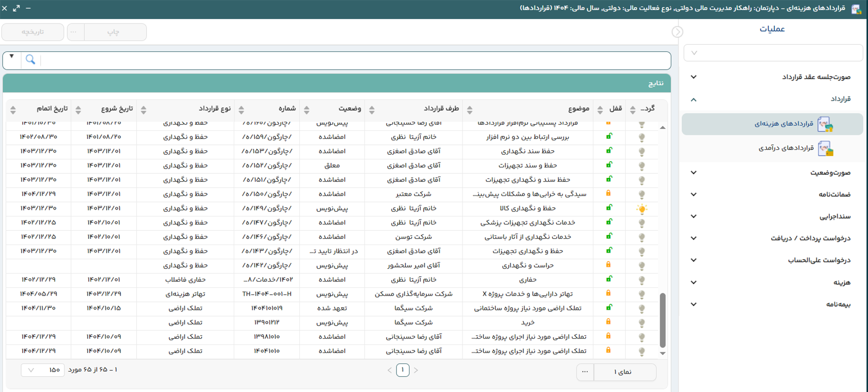Screen dimensions: 868x392
Task: Toggle the lightbulb in خدمات نگهداری تجهیزات پزشکی row
Action: [x=642, y=223]
